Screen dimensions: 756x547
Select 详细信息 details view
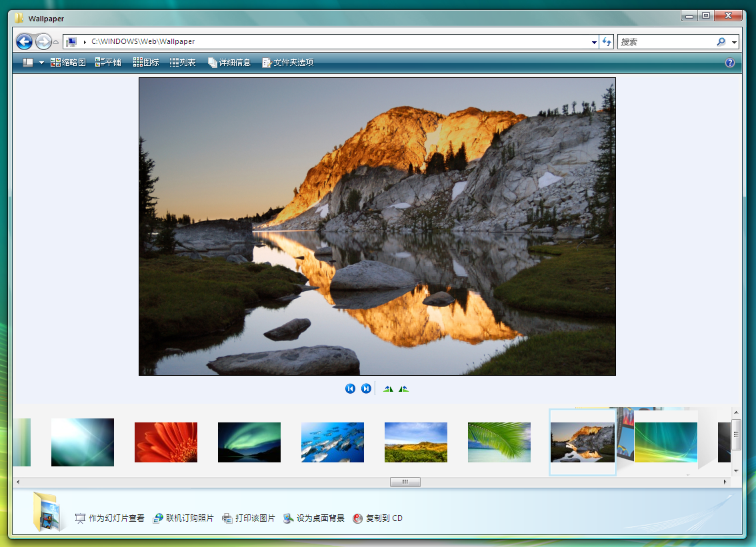[x=229, y=63]
